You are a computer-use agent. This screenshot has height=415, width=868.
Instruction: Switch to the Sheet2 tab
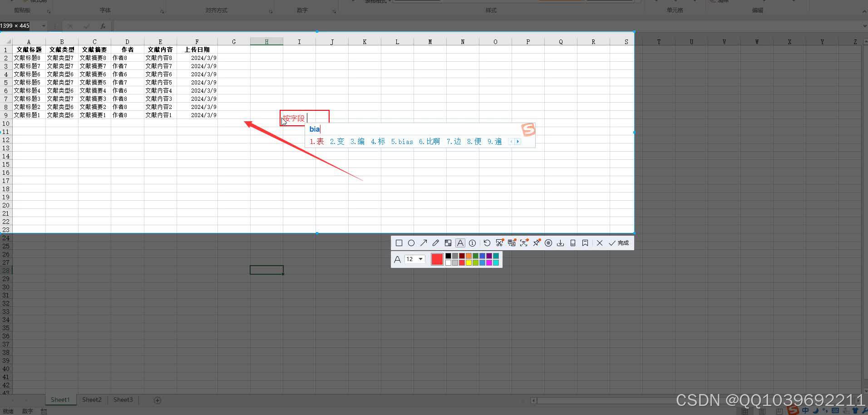click(92, 400)
